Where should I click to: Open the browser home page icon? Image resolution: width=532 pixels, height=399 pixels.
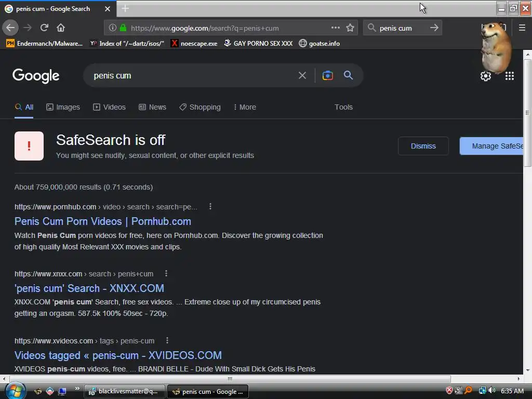[61, 28]
